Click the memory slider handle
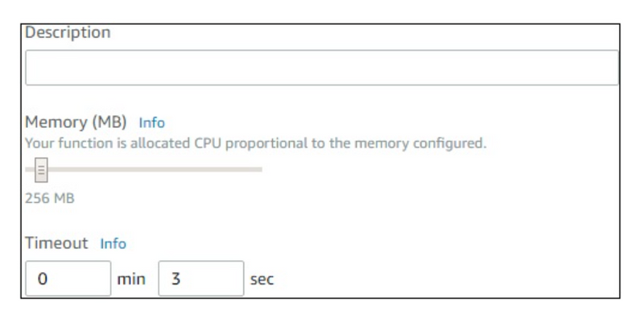This screenshot has height=315, width=644. pos(41,169)
